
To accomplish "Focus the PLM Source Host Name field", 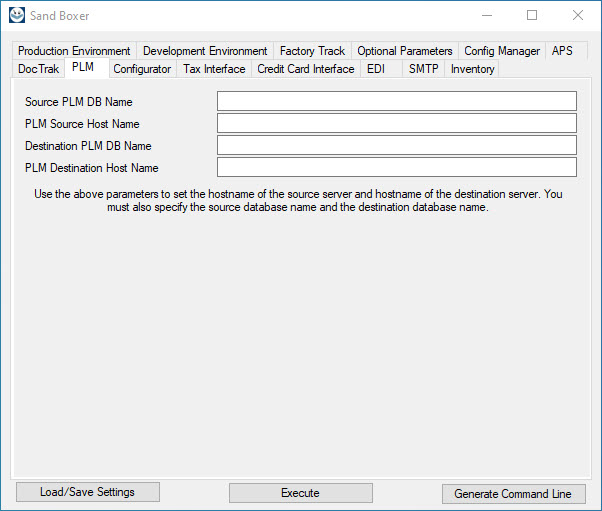I will [x=396, y=123].
